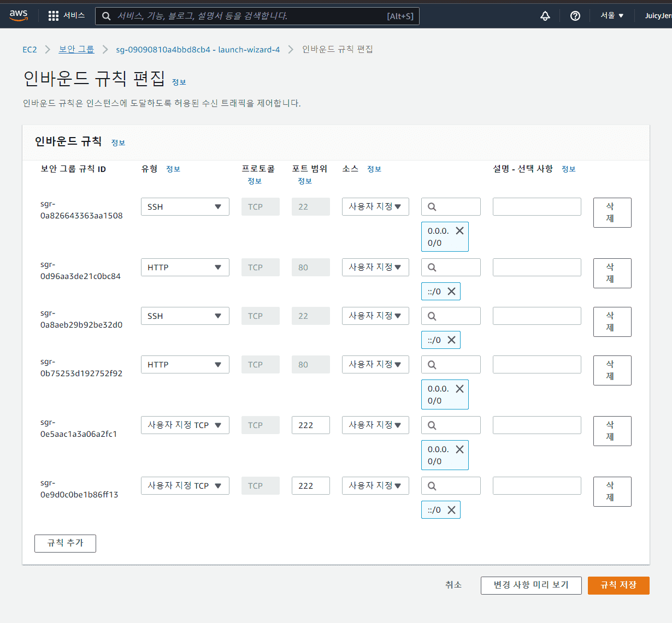Focus source search field for rule sgr-0a8aeb29b92be32d0
Viewport: 672px width, 623px height.
451,316
